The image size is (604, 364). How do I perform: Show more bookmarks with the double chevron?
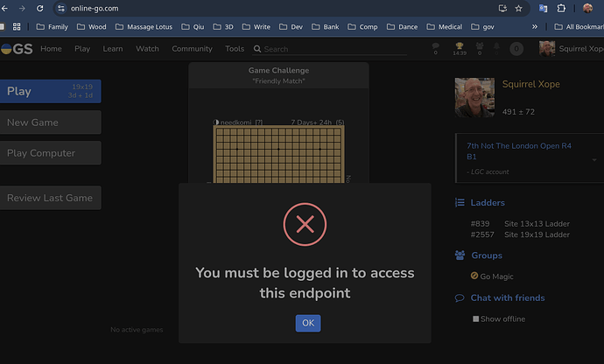click(x=535, y=26)
